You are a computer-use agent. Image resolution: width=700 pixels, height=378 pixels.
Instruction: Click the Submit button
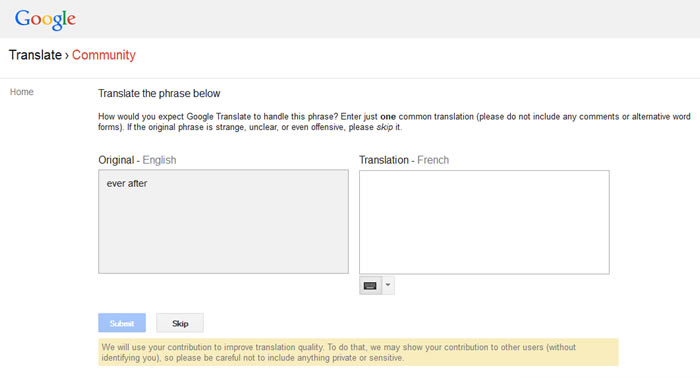[122, 323]
